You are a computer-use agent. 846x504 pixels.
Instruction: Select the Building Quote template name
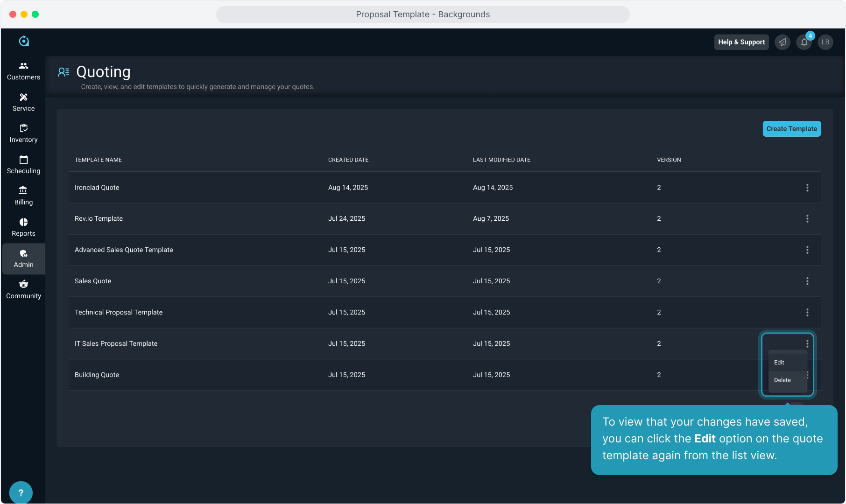[97, 375]
